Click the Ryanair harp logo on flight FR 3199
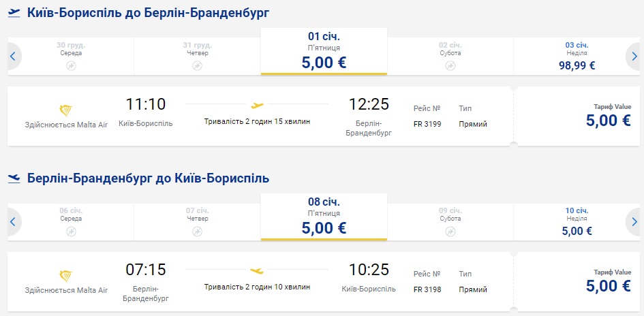644x316 pixels. [66, 110]
